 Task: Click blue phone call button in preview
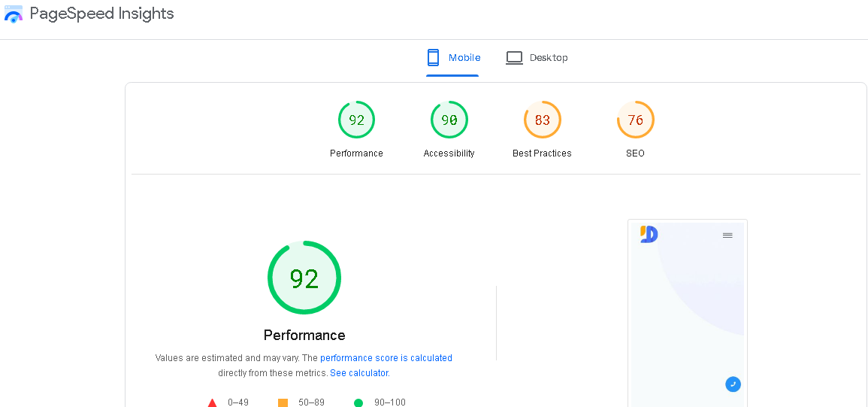(733, 384)
